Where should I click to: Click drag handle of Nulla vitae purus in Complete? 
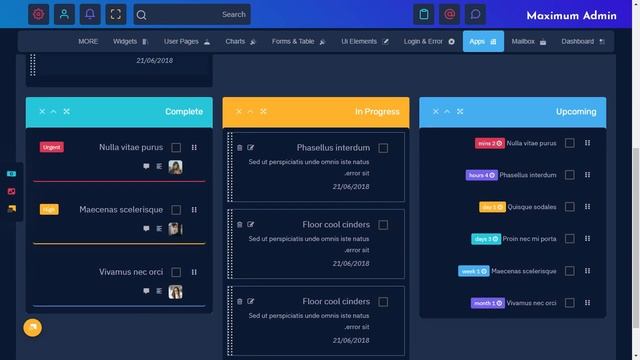[x=194, y=147]
